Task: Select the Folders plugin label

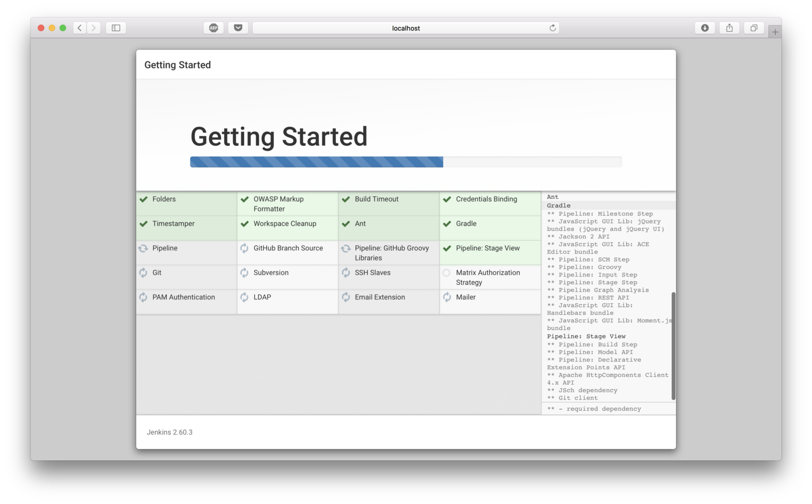Action: pyautogui.click(x=164, y=199)
